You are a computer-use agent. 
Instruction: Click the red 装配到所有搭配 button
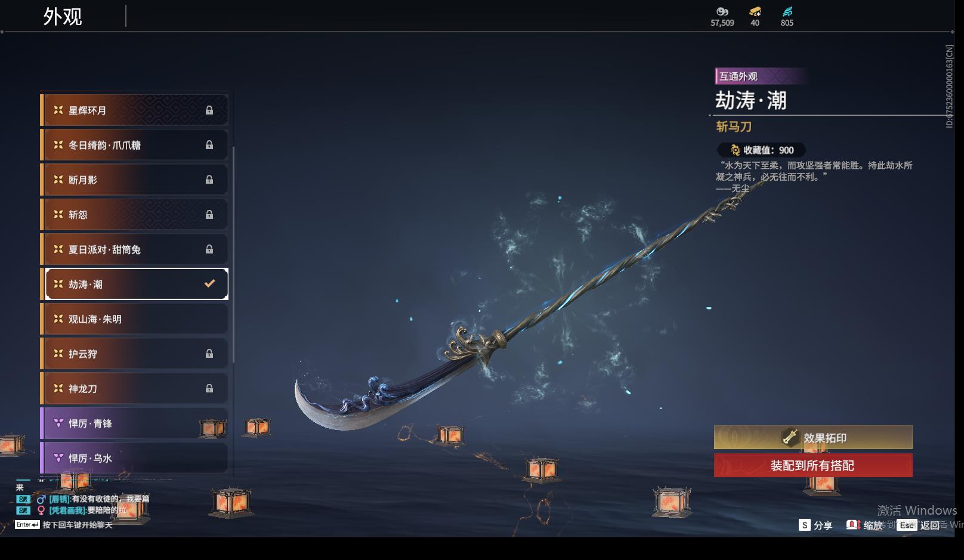(813, 466)
